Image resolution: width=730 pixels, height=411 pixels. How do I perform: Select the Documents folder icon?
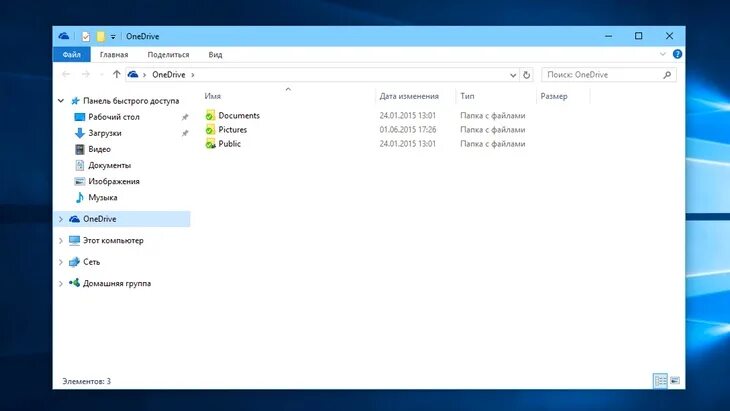(210, 115)
